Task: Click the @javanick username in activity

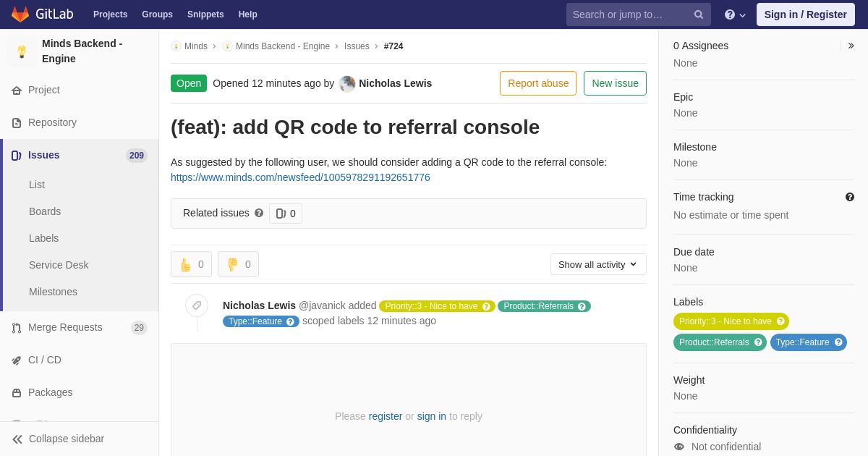Action: [322, 305]
